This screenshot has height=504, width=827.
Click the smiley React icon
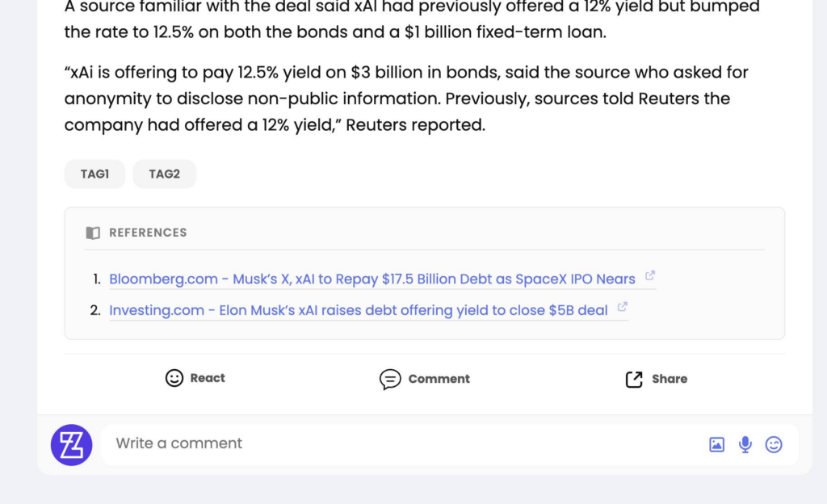(174, 378)
